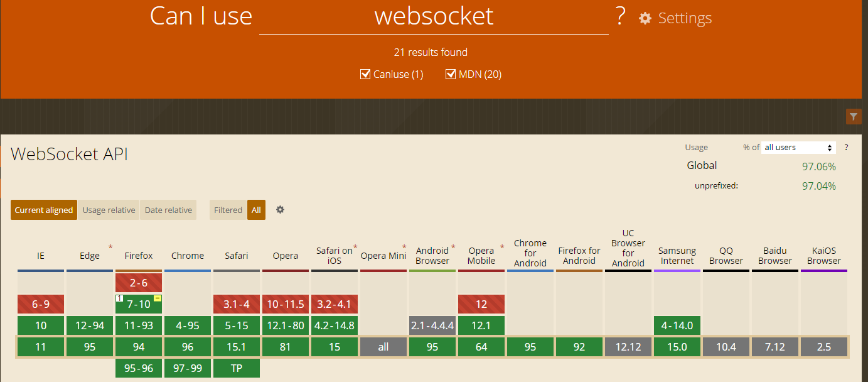868x382 pixels.
Task: Open the WebSocket API feature title
Action: 70,154
